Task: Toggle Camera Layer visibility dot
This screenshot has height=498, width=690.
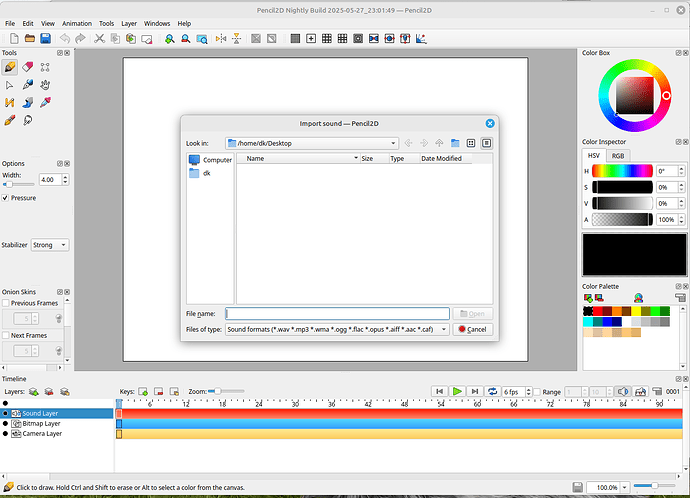Action: [5, 434]
